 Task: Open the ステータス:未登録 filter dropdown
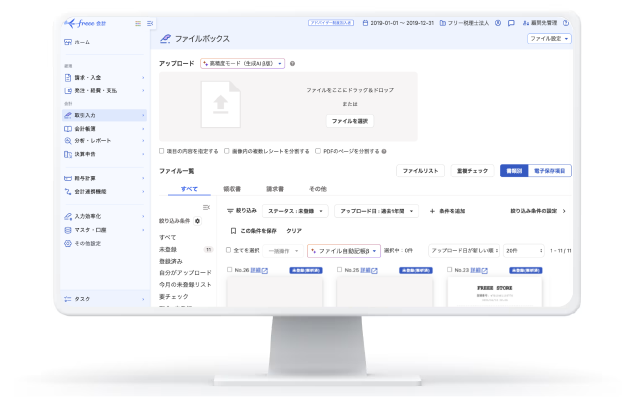(295, 211)
